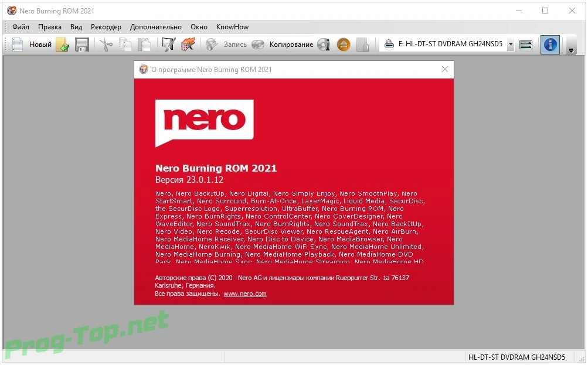588x365 pixels.
Task: Click the burning building Nero Express icon
Action: (188, 44)
